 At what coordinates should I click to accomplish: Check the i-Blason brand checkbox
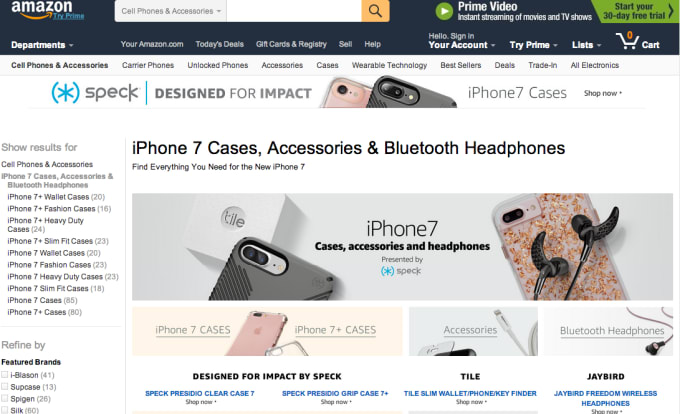click(x=4, y=375)
